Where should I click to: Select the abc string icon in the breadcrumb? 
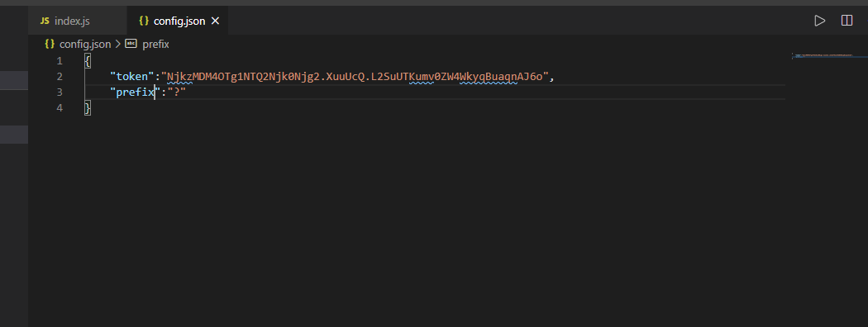click(x=131, y=44)
